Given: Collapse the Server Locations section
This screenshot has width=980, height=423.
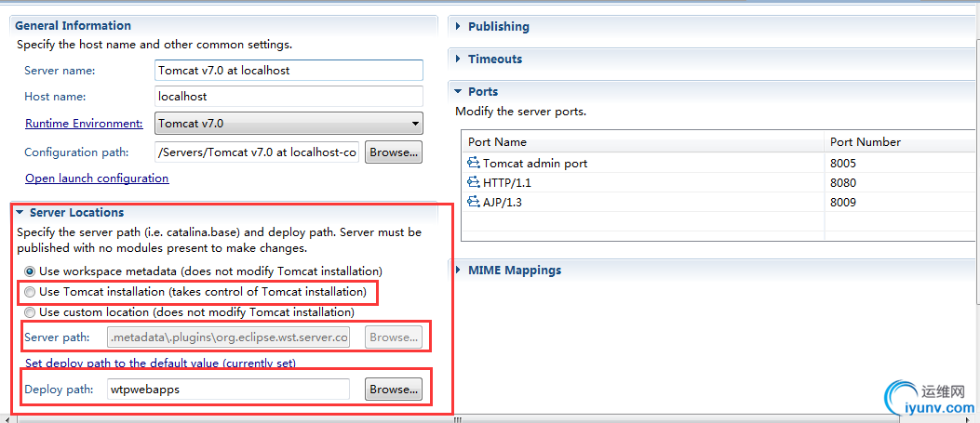Looking at the screenshot, I should (20, 213).
